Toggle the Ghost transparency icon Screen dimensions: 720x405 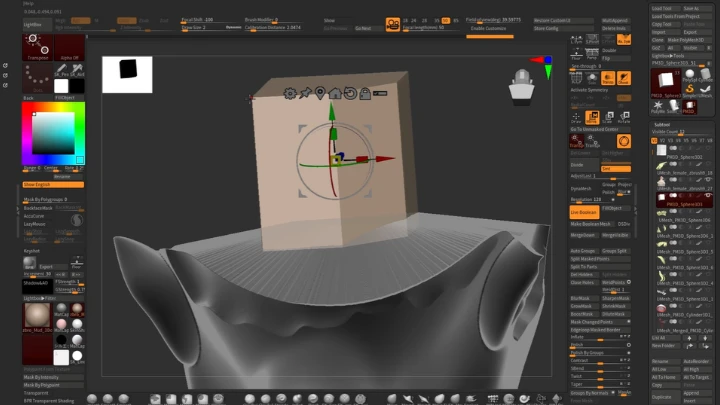click(x=624, y=78)
